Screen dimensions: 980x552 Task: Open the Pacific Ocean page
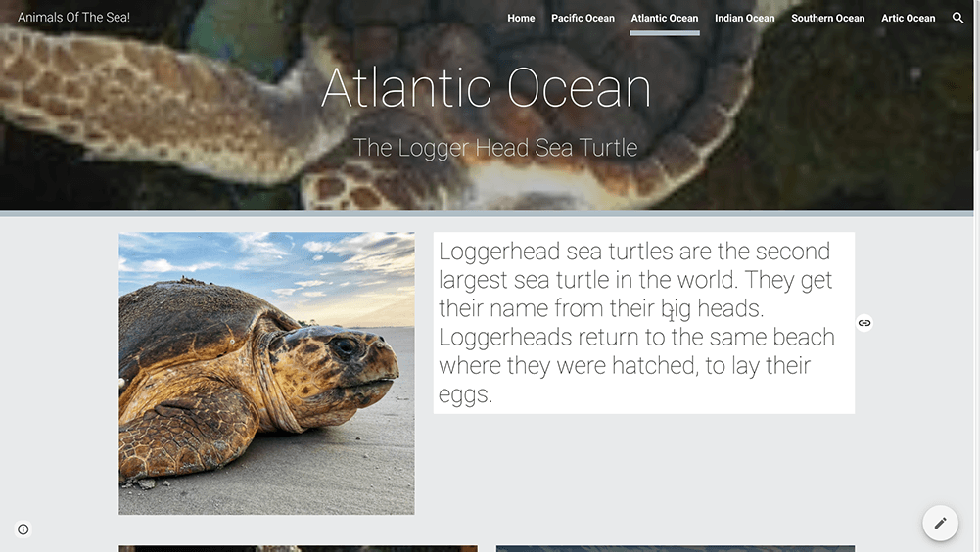(583, 18)
